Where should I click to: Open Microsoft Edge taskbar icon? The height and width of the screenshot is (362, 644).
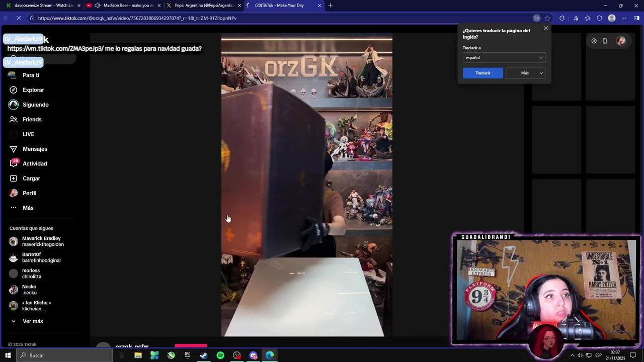[x=270, y=355]
